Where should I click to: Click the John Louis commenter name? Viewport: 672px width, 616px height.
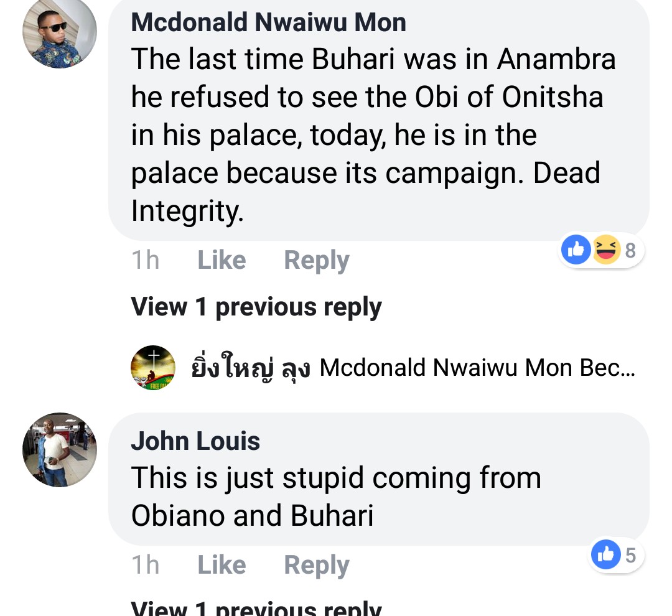tap(195, 441)
